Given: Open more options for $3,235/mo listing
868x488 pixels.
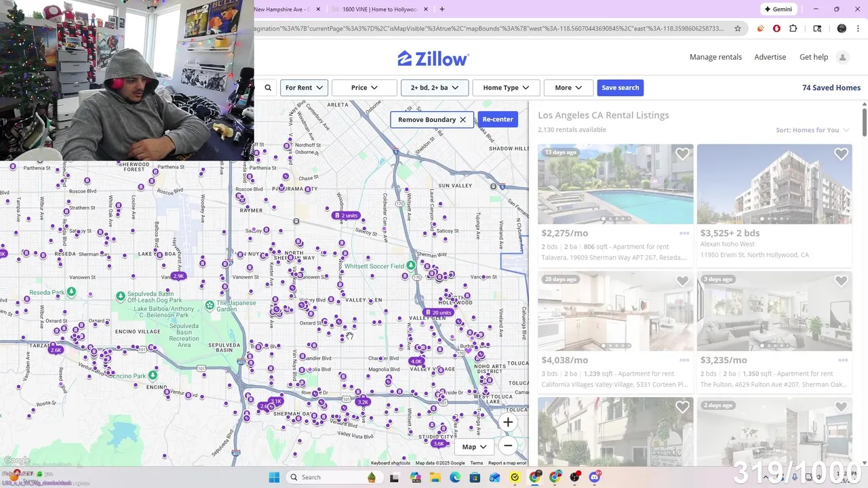Looking at the screenshot, I should pos(843,360).
